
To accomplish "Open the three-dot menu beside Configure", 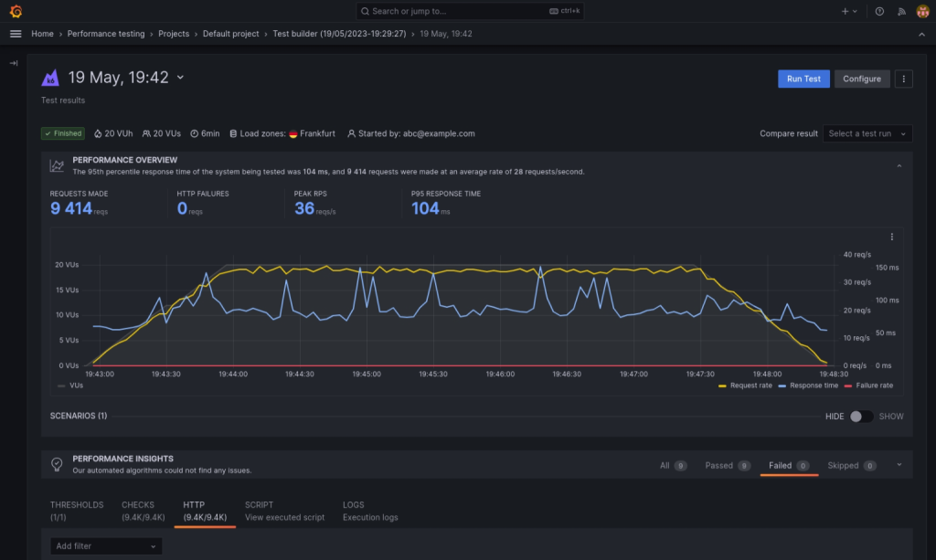I will 903,79.
